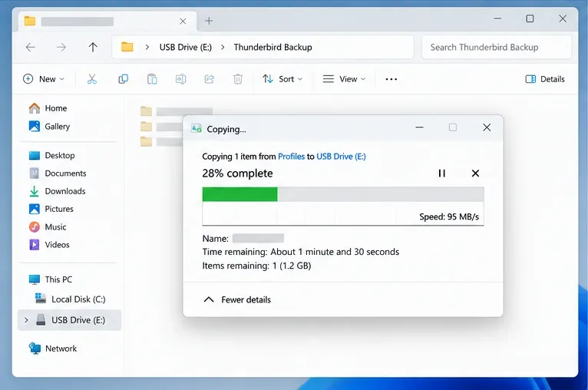Click the Cut scissors icon in toolbar

(92, 79)
